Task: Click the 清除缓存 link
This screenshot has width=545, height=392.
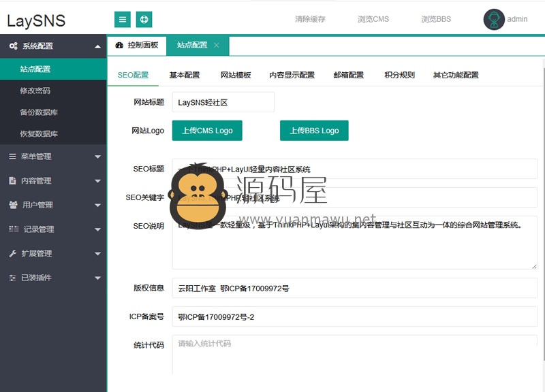Action: pyautogui.click(x=310, y=19)
